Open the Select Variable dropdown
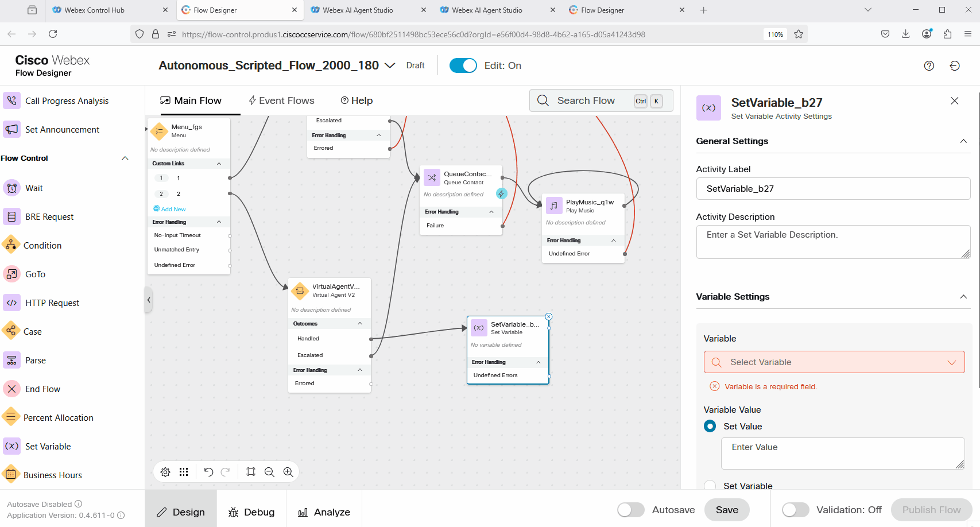This screenshot has height=527, width=980. 834,362
